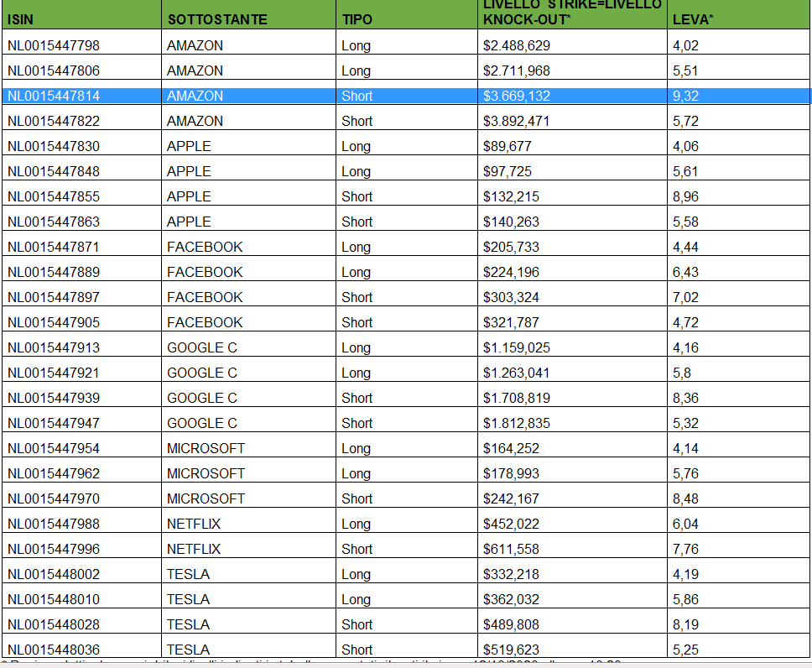
Task: Click strike value $1.263,041
Action: 516,373
